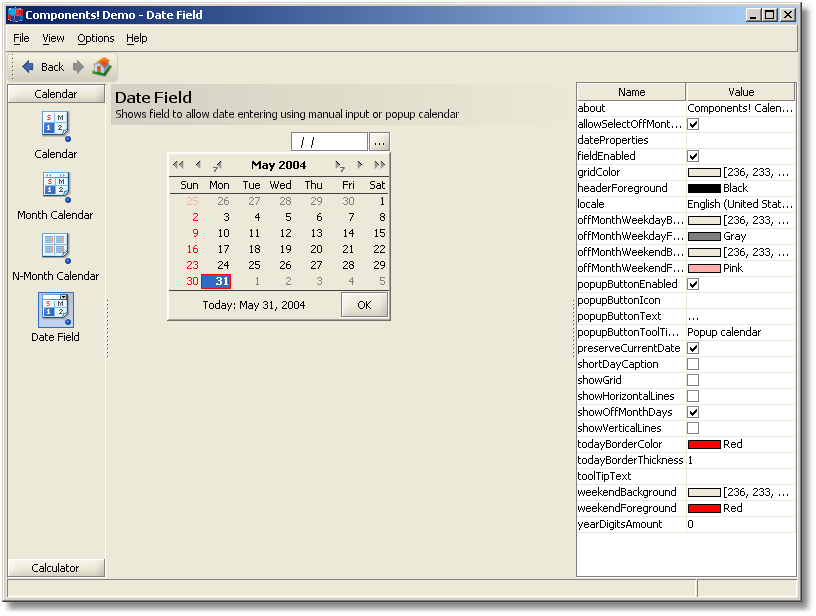Viewport: 816px width, 616px height.
Task: Go to previous year with double-left arrow
Action: [x=178, y=165]
